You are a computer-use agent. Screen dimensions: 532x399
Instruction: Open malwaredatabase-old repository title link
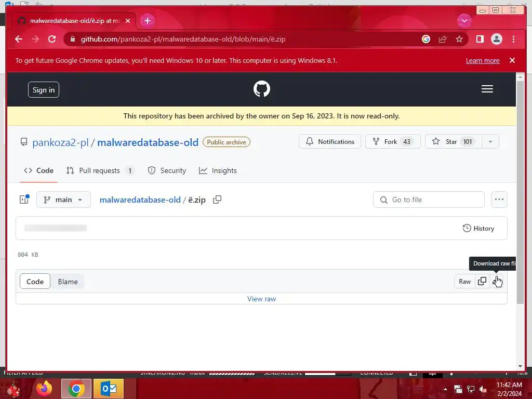[148, 142]
